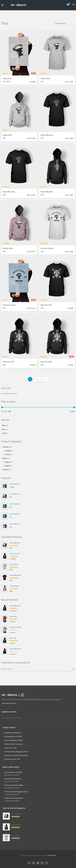The width and height of the screenshot is (76, 868).
Task: Open the Default sorting dropdown
Action: coord(65,24)
